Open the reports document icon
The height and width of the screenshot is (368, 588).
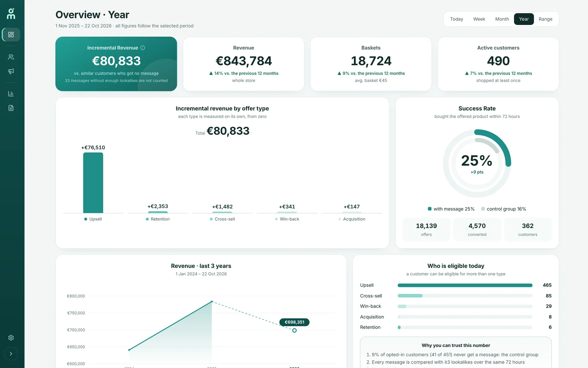[x=11, y=108]
